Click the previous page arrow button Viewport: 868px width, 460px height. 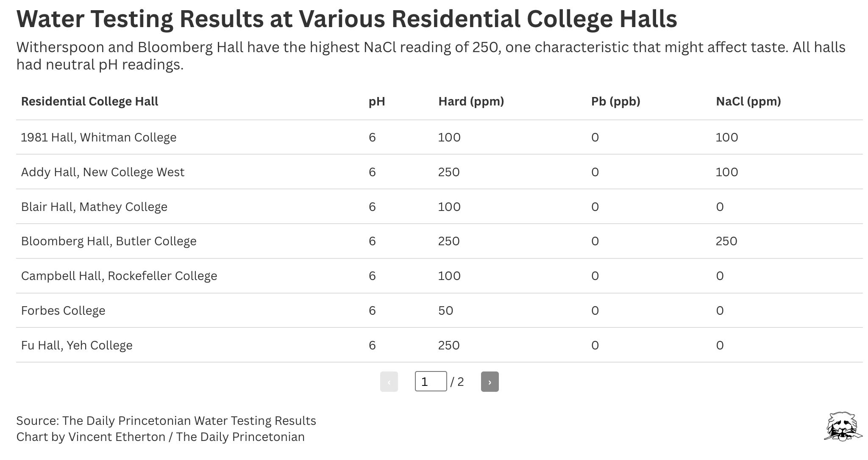[389, 382]
